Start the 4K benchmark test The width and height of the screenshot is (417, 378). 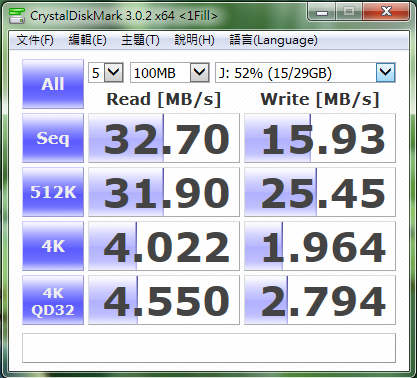click(53, 246)
